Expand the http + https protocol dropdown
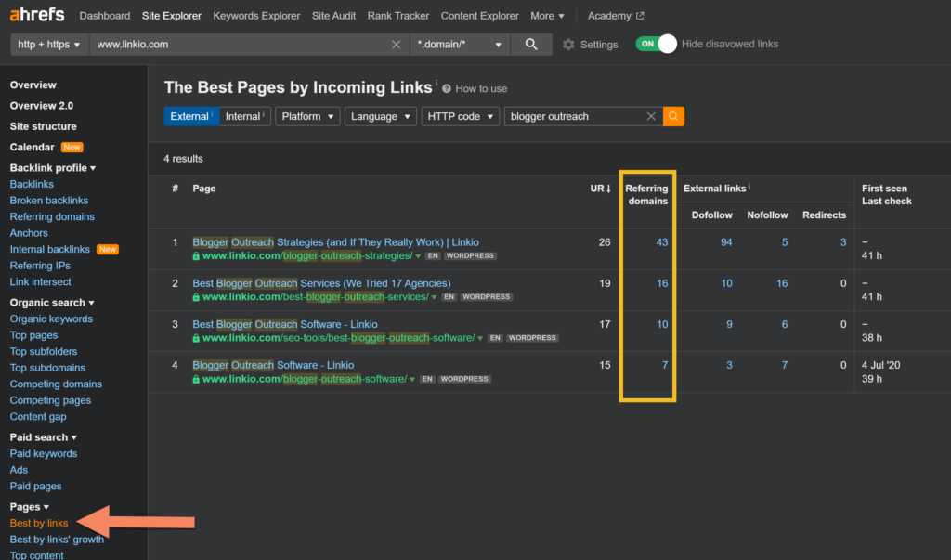The image size is (951, 560). pyautogui.click(x=49, y=45)
